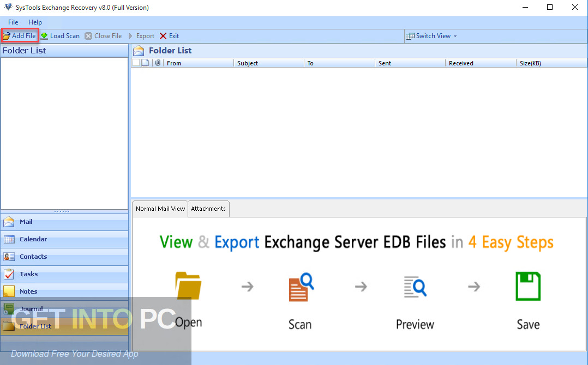Click the red X Exit icon
588x365 pixels.
[x=163, y=36]
